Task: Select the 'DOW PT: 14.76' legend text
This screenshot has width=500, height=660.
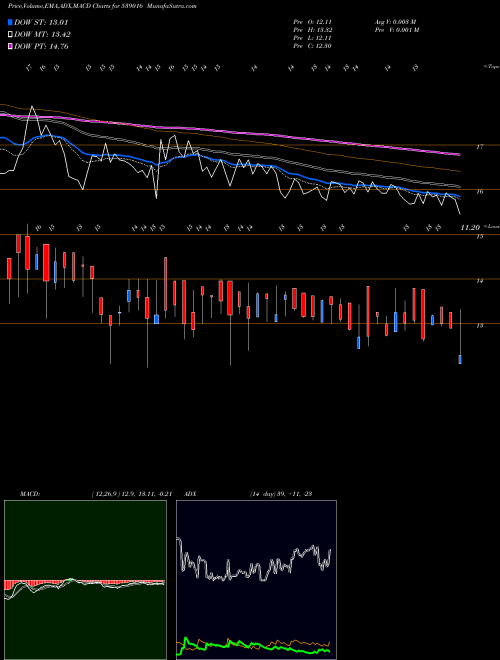Action: [41, 47]
